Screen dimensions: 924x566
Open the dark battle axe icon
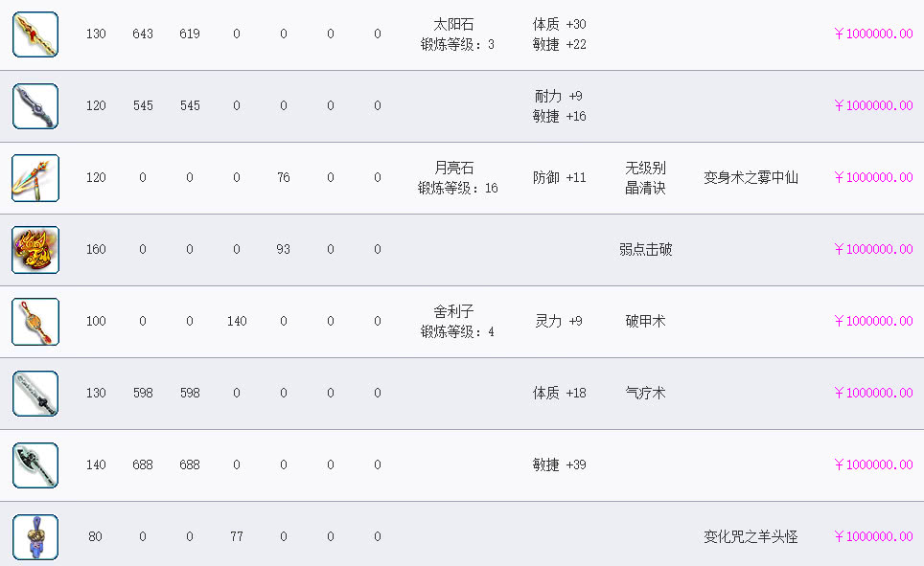[35, 465]
